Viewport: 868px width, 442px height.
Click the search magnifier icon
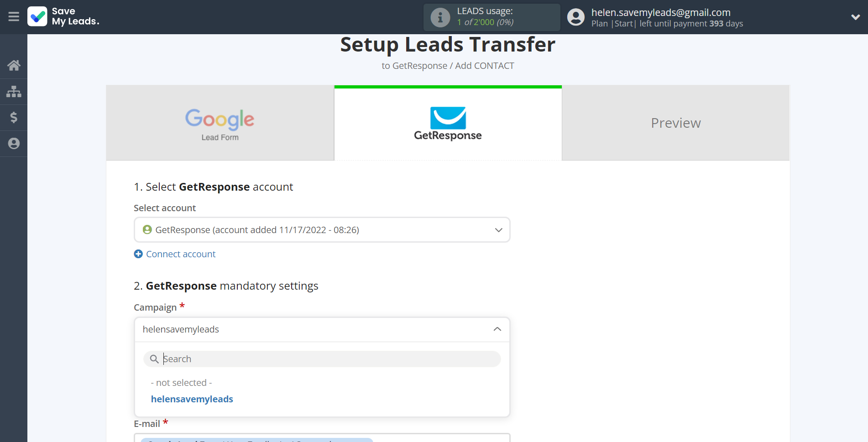coord(154,359)
